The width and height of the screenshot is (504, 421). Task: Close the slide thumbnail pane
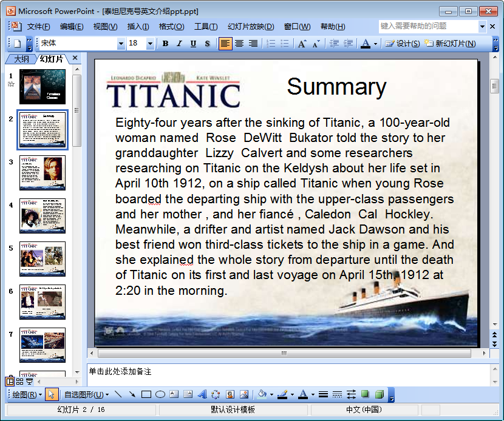(75, 58)
